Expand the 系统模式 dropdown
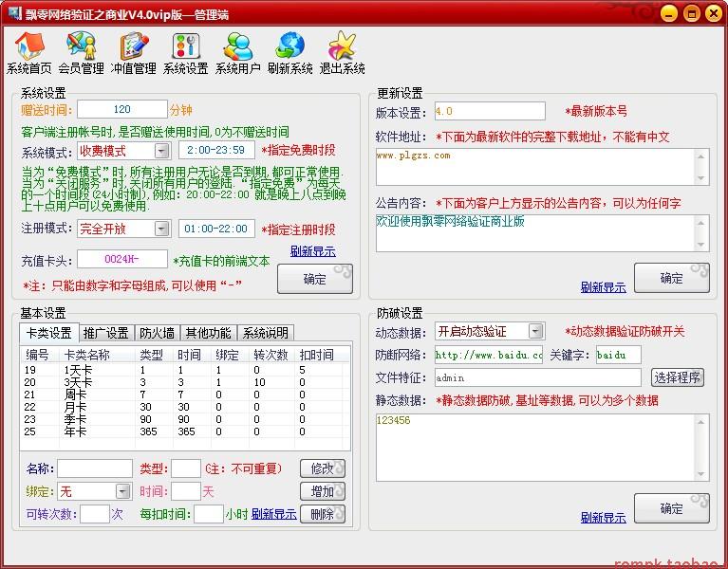 click(x=161, y=151)
